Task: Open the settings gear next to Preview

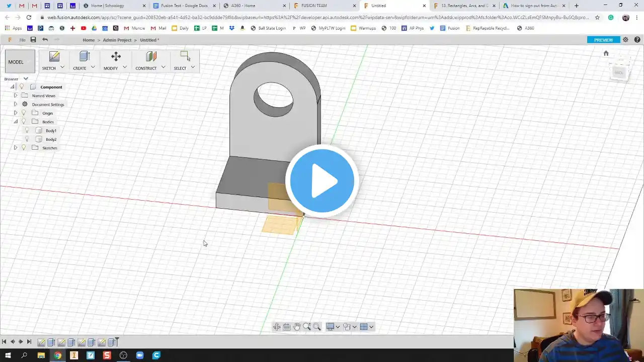Action: pos(625,40)
